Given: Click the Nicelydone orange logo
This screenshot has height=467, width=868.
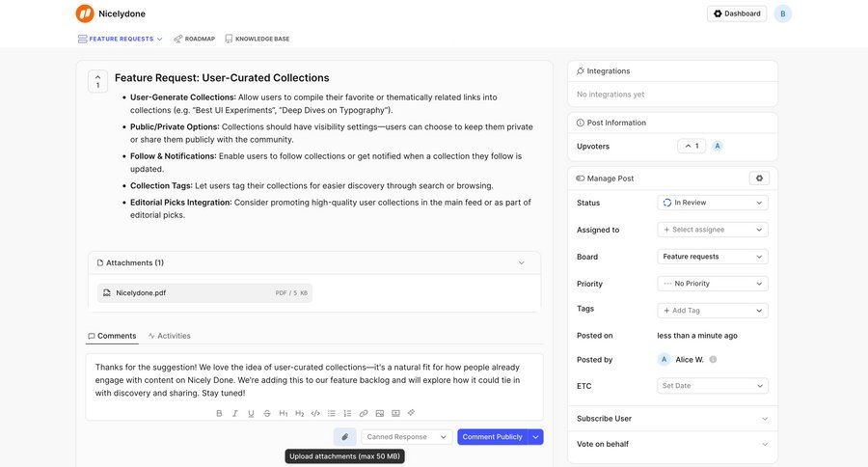Looking at the screenshot, I should (x=85, y=14).
